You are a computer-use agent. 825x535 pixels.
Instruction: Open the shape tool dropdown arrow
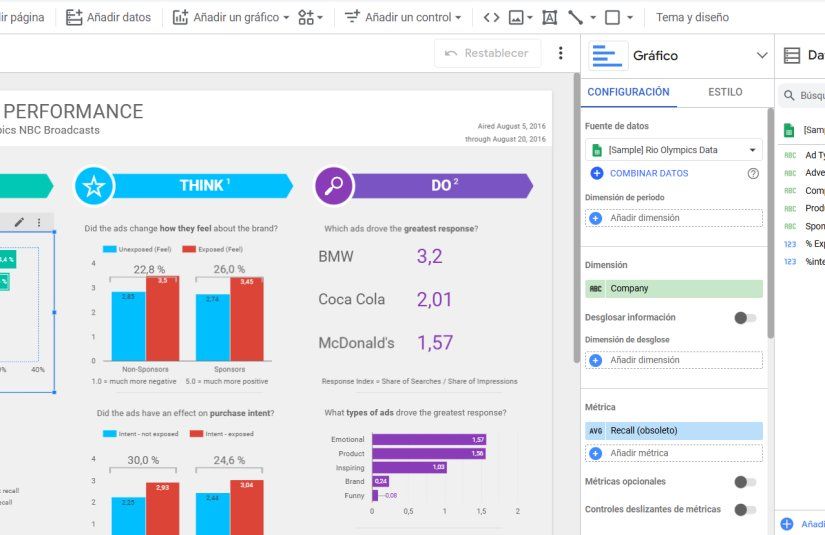coord(630,17)
